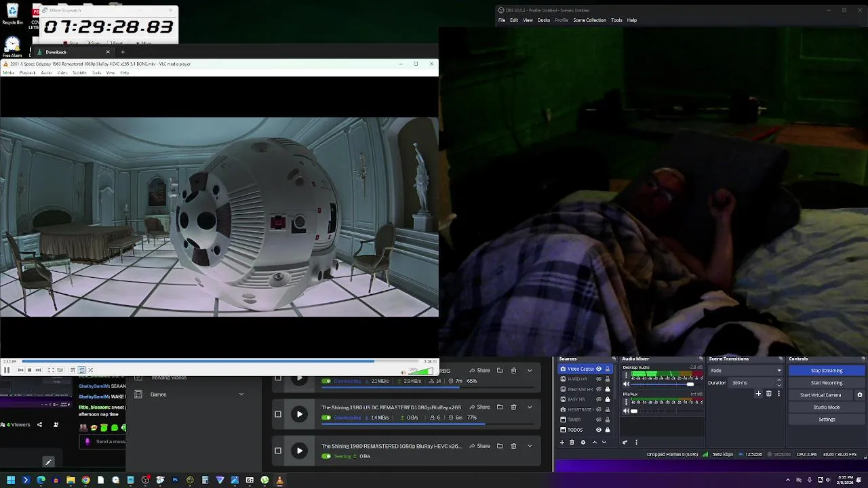Click Start Virtual Camera in OBS
This screenshot has width=868, height=488.
click(821, 395)
